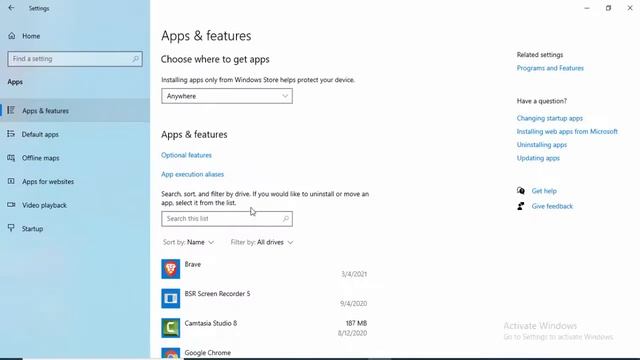Focus the Find a setting search box
The image size is (640, 360).
(x=75, y=59)
